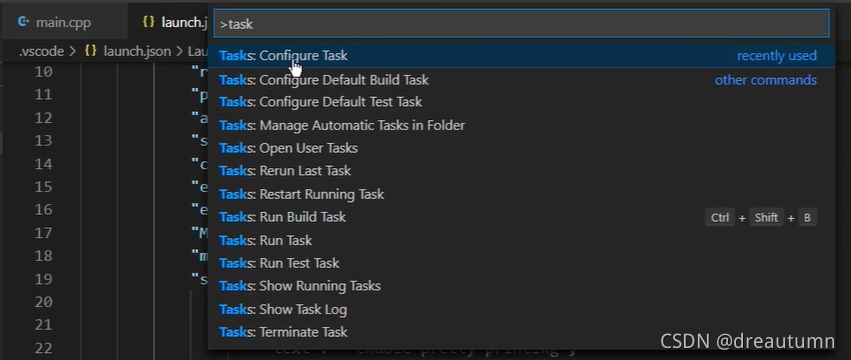Select Tasks: Configure Default Build Task
Viewport: 851px width, 360px height.
(521, 80)
